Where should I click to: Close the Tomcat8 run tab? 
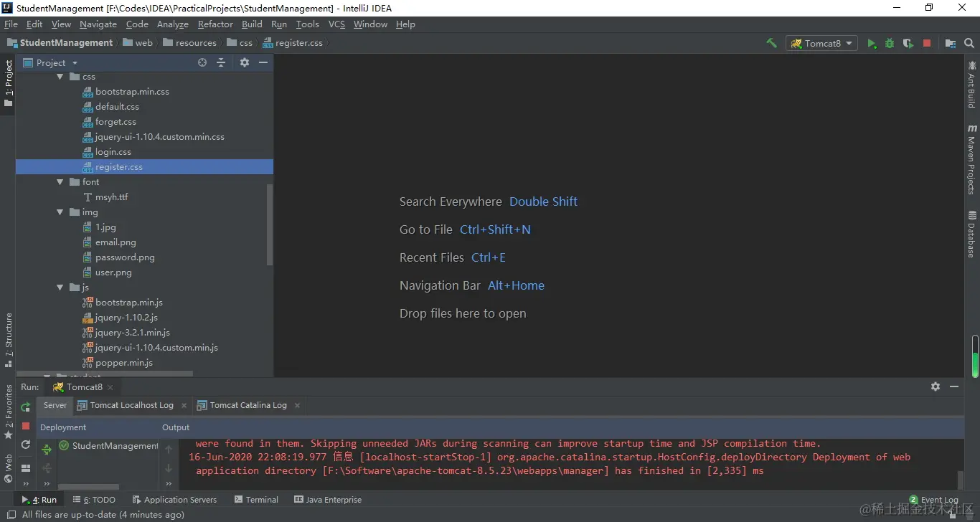click(110, 387)
